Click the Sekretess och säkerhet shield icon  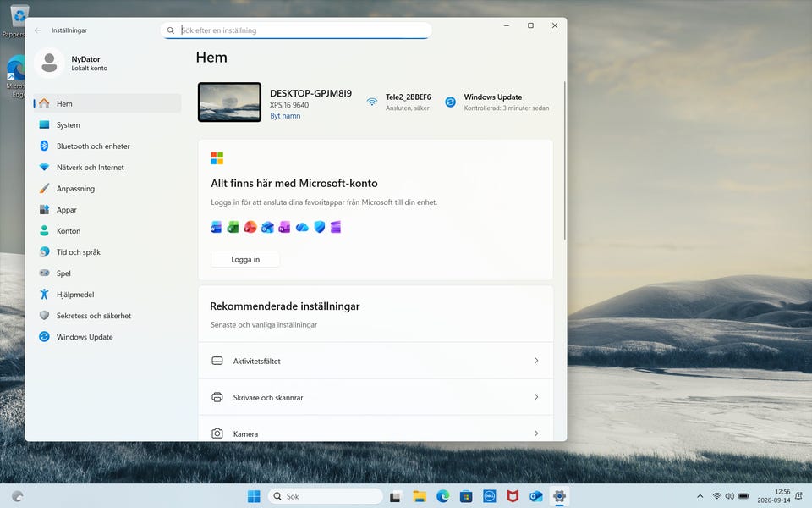click(x=45, y=316)
